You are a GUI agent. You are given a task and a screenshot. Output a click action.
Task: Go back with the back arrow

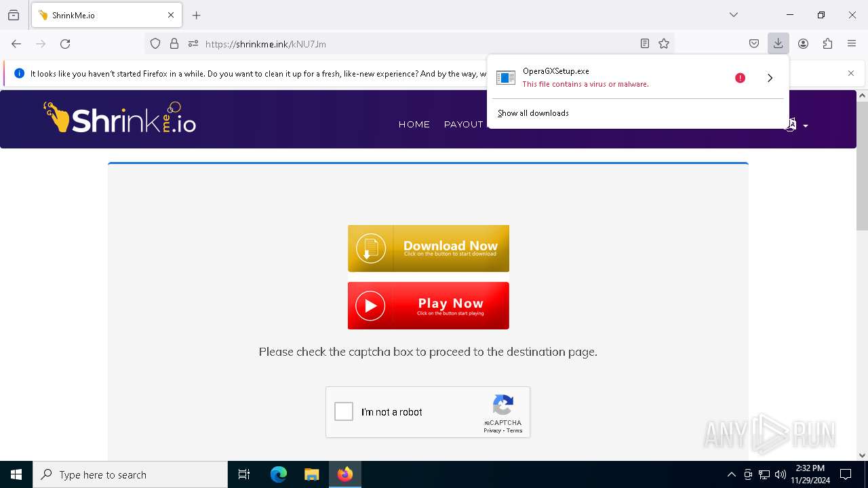coord(16,43)
